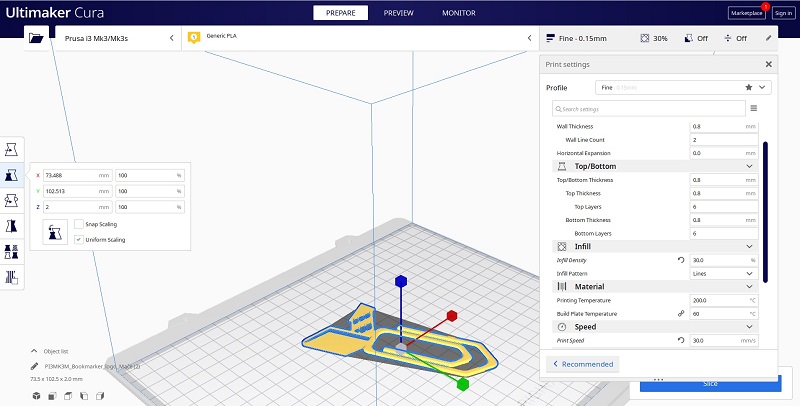Click the Reset scale button icon

[55, 232]
